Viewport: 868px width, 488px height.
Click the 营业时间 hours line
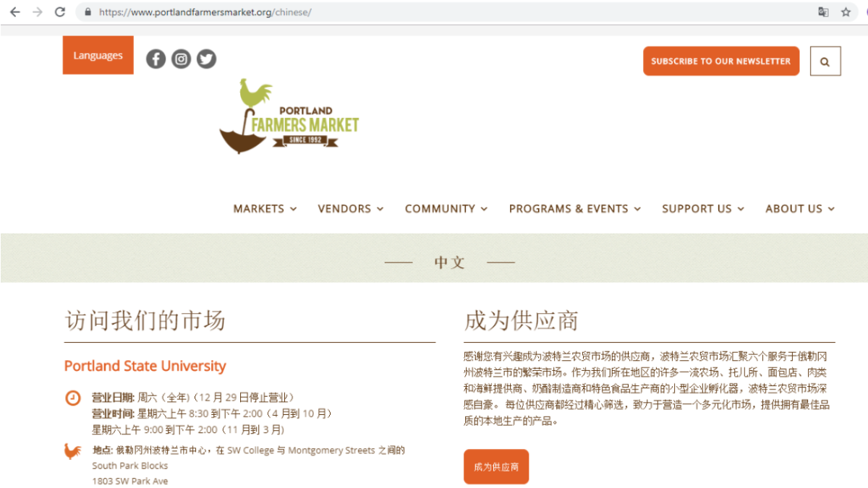(x=212, y=414)
